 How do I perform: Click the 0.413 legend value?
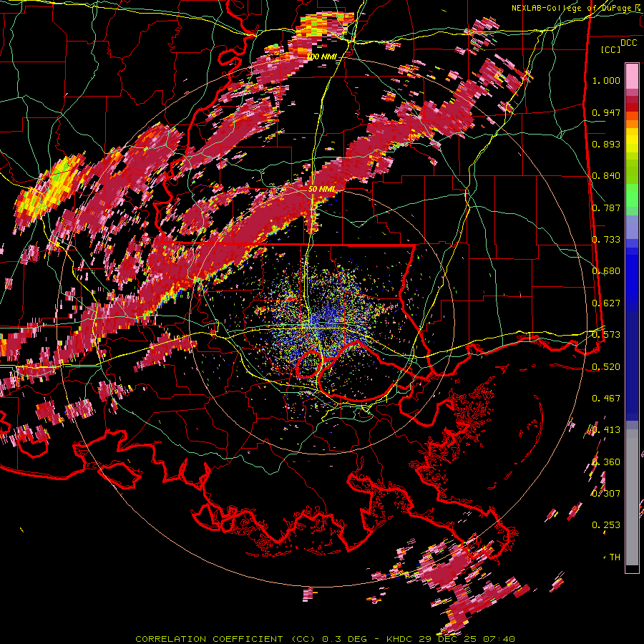[606, 430]
